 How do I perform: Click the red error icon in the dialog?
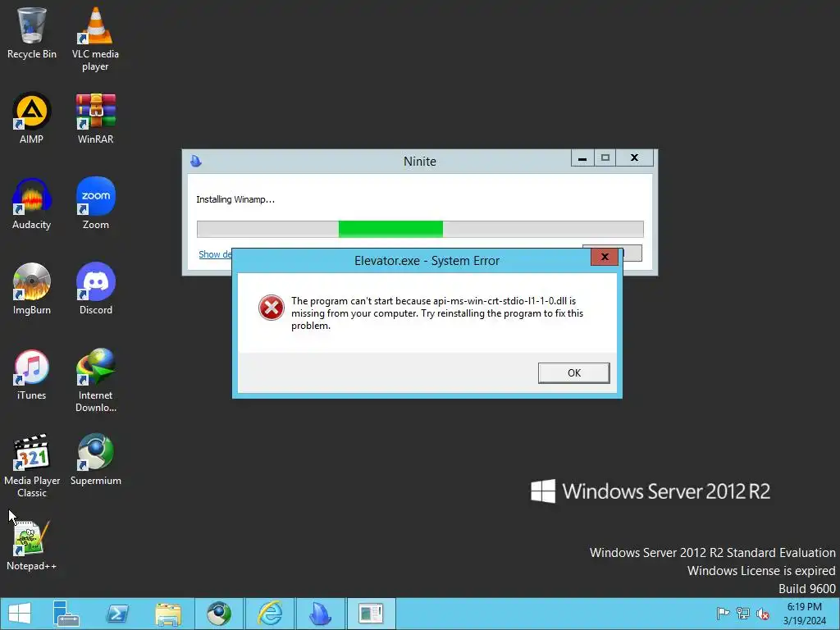tap(272, 308)
